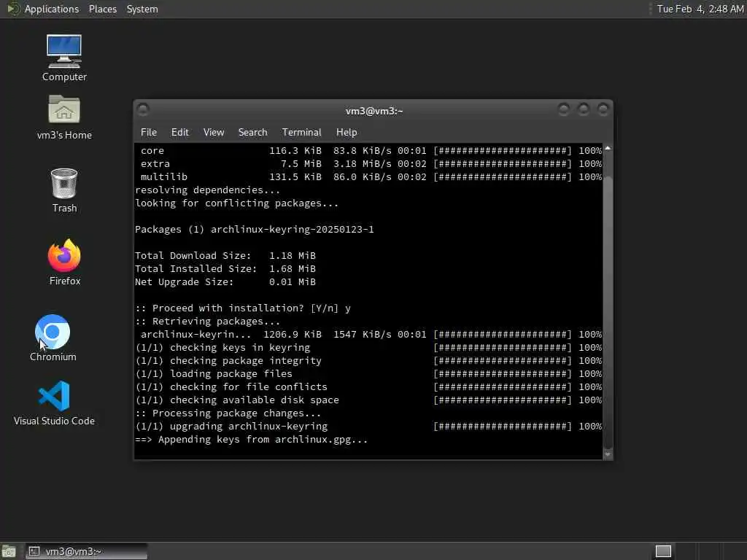Screen dimensions: 747x560
Task: Click the Applications menu logo icon
Action: pos(12,9)
